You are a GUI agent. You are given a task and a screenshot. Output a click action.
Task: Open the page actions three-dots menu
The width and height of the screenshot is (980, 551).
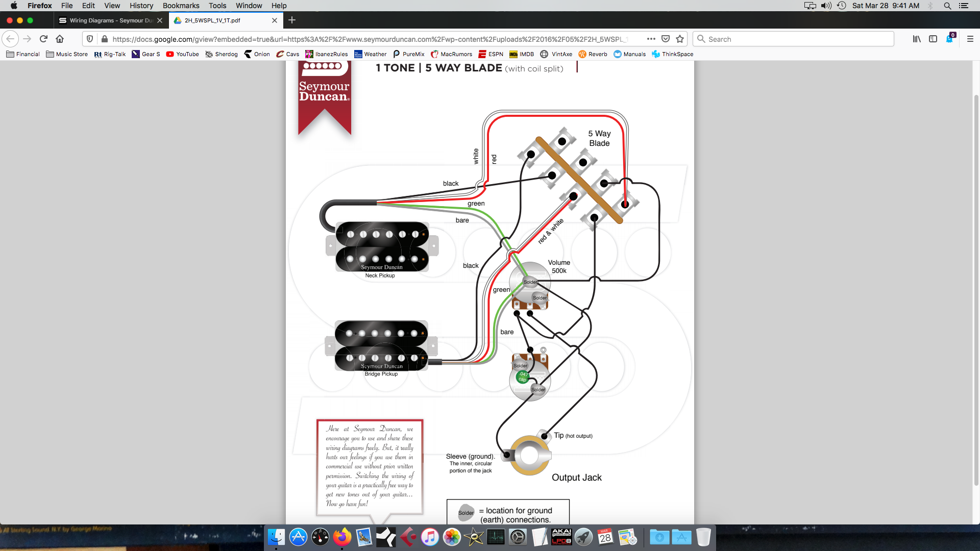[651, 39]
